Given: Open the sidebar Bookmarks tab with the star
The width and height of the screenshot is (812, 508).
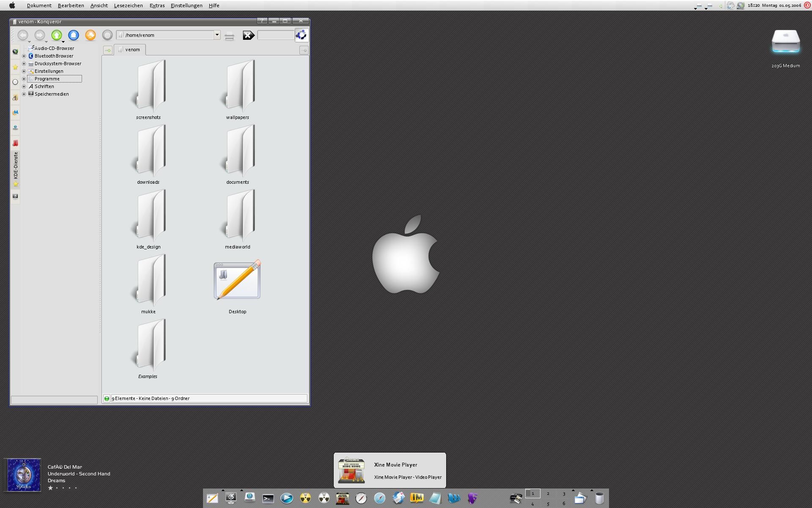Looking at the screenshot, I should (x=15, y=67).
